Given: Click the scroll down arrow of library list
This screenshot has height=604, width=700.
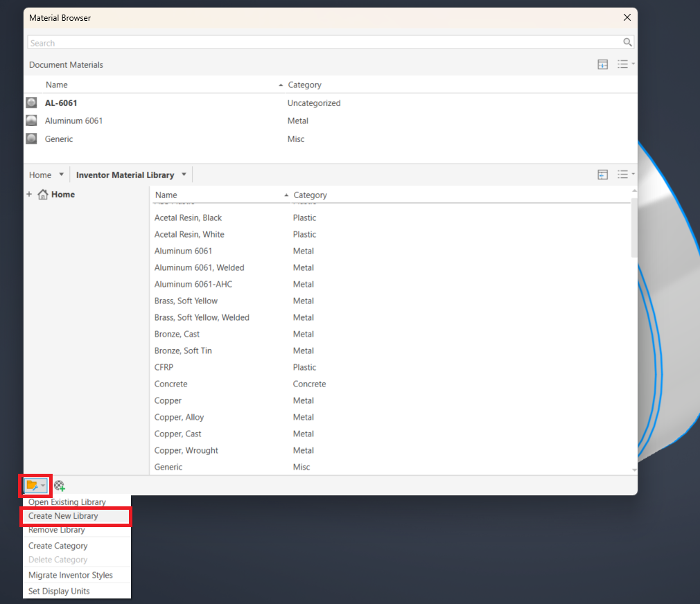Looking at the screenshot, I should 634,470.
